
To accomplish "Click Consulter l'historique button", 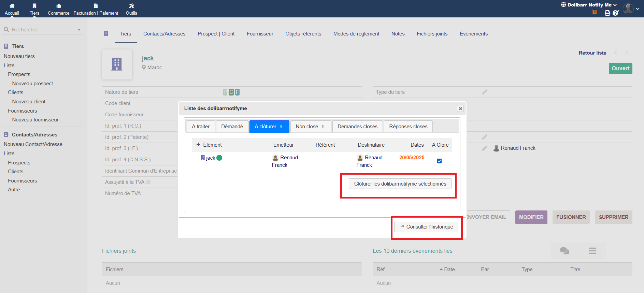I will pos(426,227).
